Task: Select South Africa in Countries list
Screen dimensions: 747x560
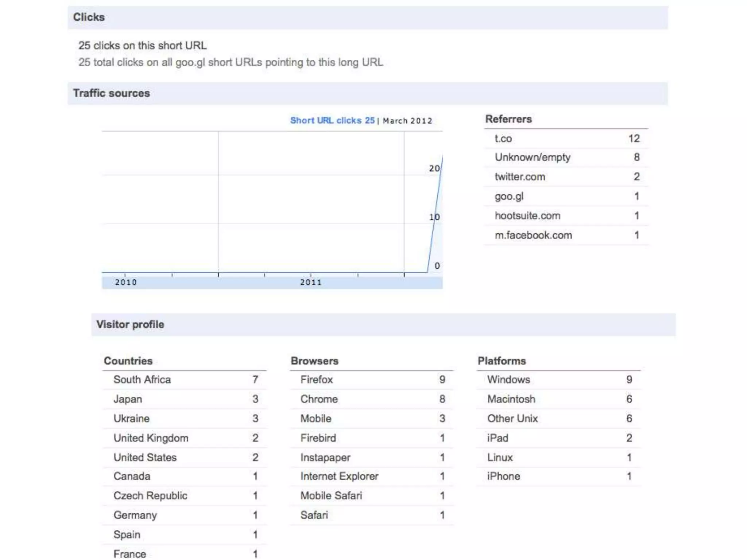Action: click(x=142, y=380)
